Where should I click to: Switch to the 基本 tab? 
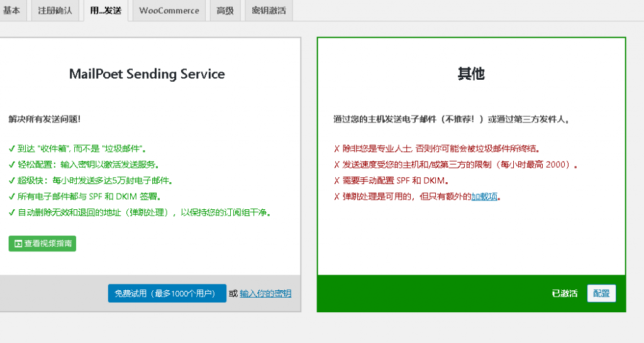11,11
